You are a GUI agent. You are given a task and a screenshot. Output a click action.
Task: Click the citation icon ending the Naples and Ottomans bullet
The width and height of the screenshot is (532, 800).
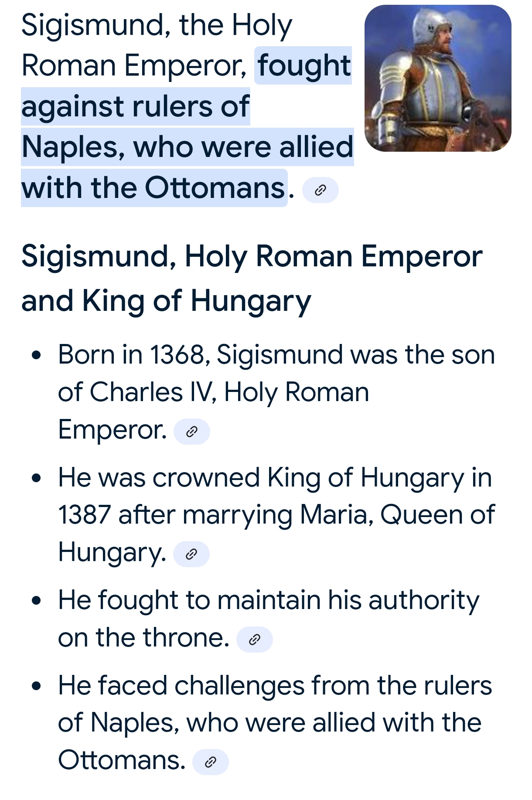point(210,762)
